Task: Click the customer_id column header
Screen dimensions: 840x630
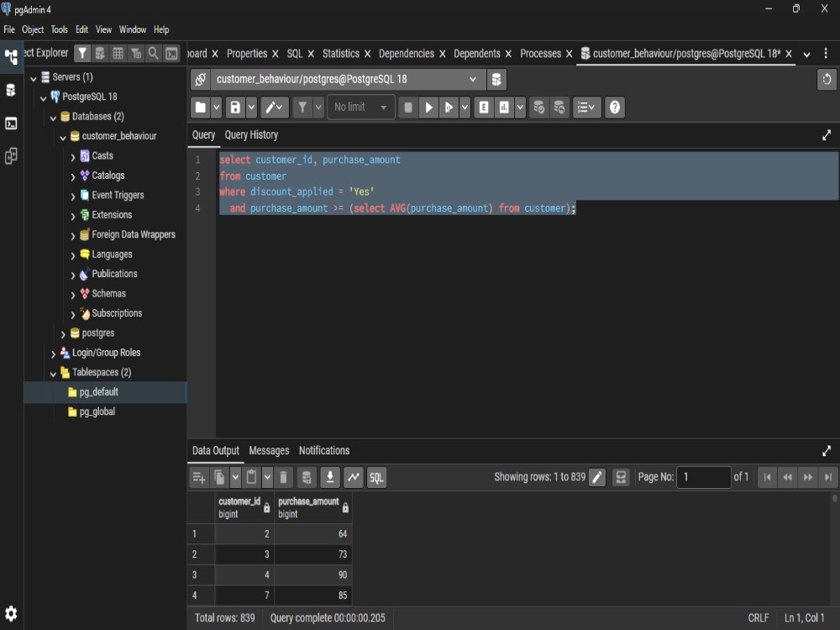Action: 244,507
